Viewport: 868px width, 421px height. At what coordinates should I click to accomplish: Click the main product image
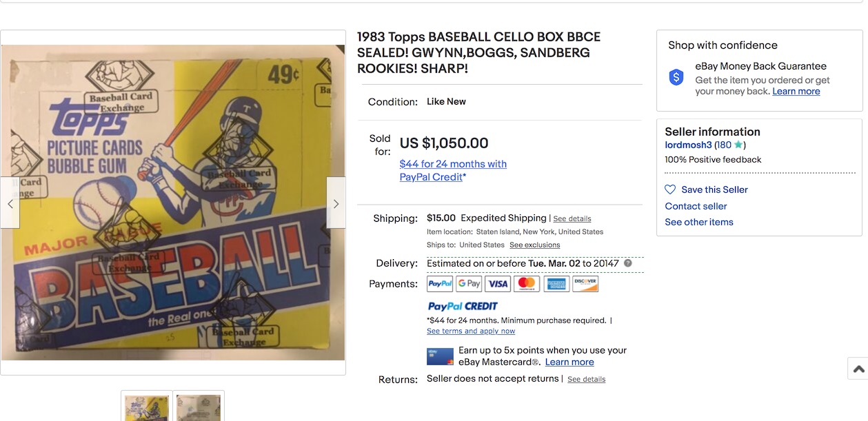click(x=172, y=202)
